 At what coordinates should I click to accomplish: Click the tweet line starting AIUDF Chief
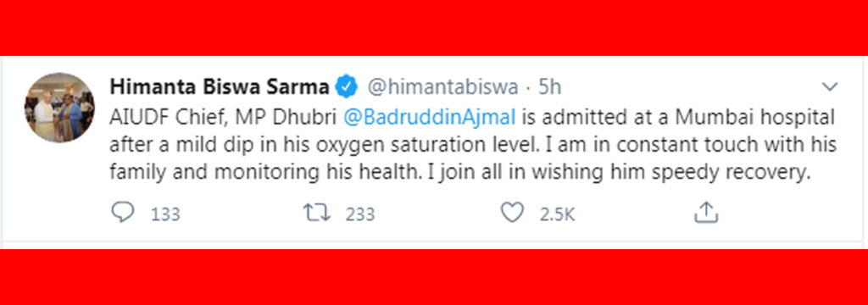pyautogui.click(x=471, y=118)
